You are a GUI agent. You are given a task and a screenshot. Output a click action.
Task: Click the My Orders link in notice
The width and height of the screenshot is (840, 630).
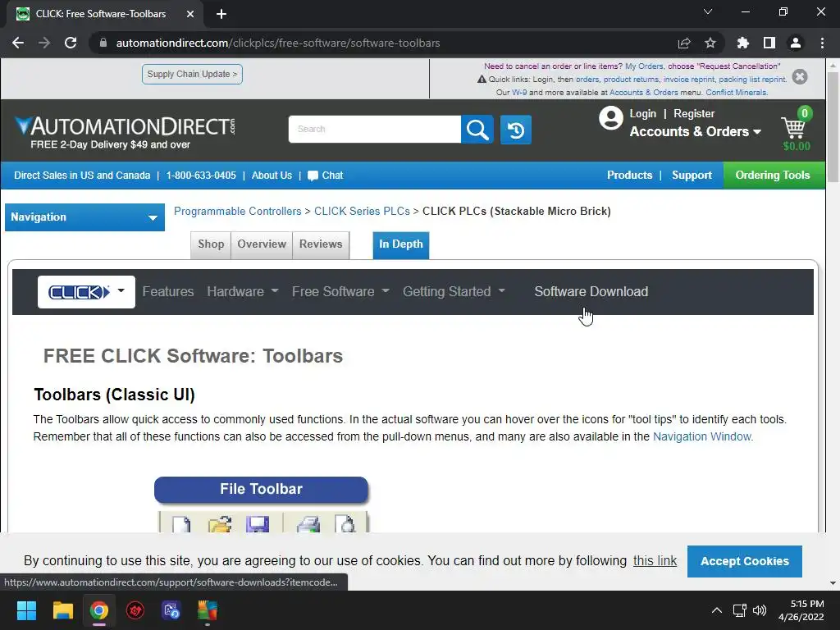[644, 66]
